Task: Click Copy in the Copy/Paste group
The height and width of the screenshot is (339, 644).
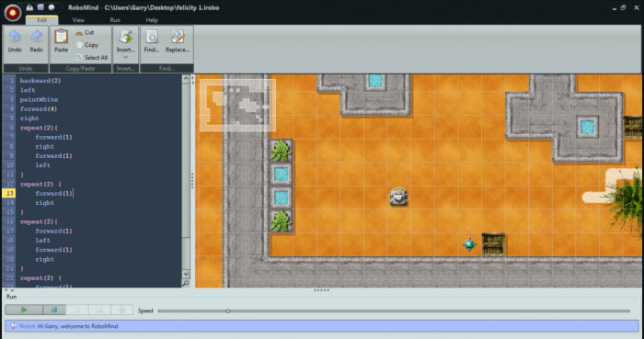Action: [87, 45]
